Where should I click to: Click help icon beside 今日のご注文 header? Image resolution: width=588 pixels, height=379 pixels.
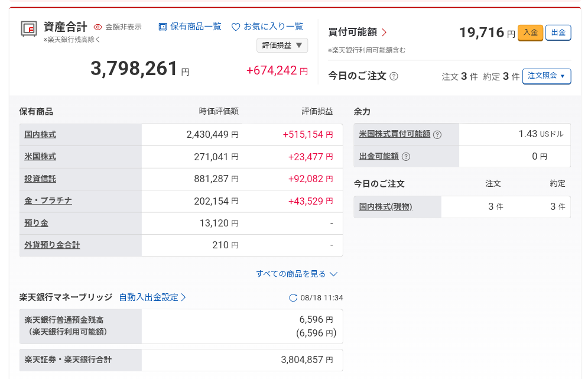394,76
